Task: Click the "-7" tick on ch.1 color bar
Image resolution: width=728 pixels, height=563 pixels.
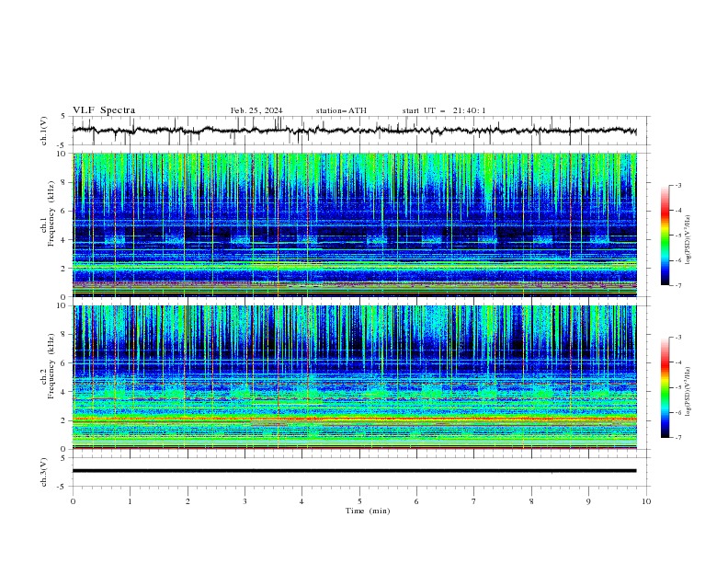Action: point(677,285)
